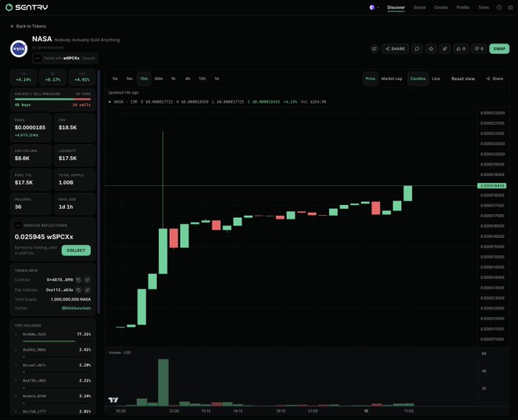Click the NASA token logo
Screen dimensions: 518x420
[19, 49]
